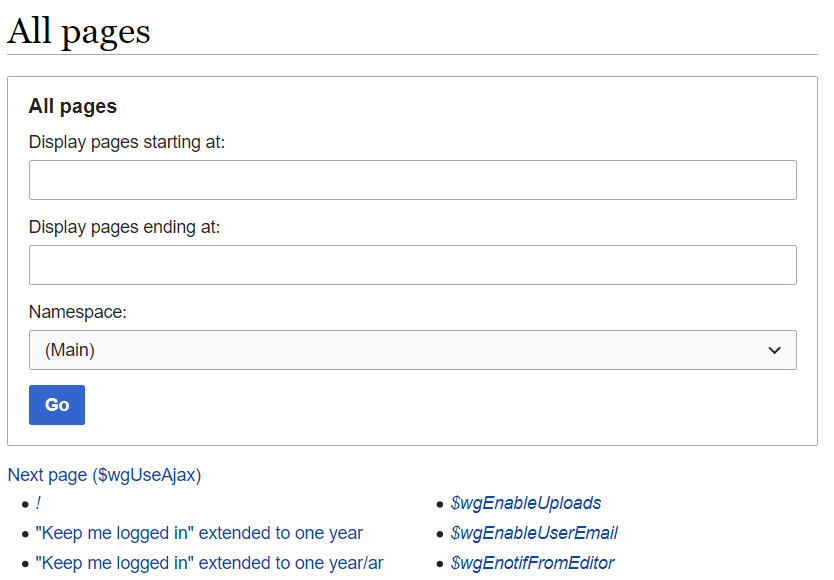Image resolution: width=834 pixels, height=580 pixels.
Task: Go to the $wgEnotifFromEditor page
Action: [x=532, y=563]
